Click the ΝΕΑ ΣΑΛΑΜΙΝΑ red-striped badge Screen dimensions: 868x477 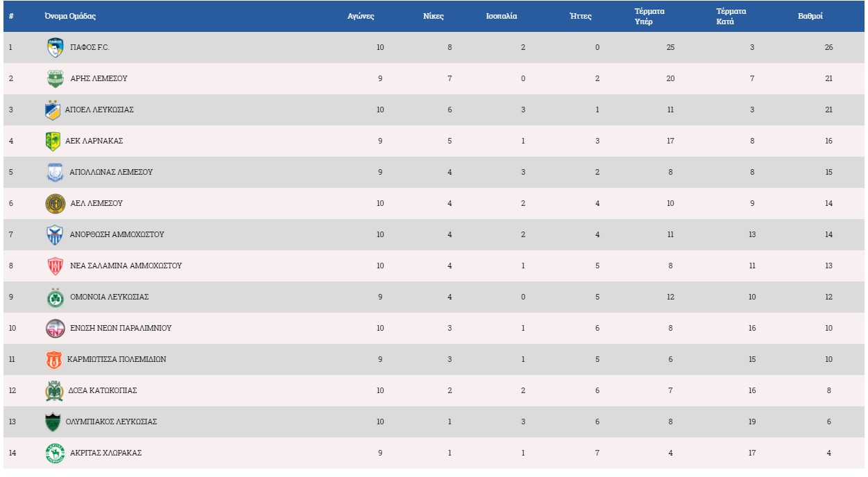(56, 266)
